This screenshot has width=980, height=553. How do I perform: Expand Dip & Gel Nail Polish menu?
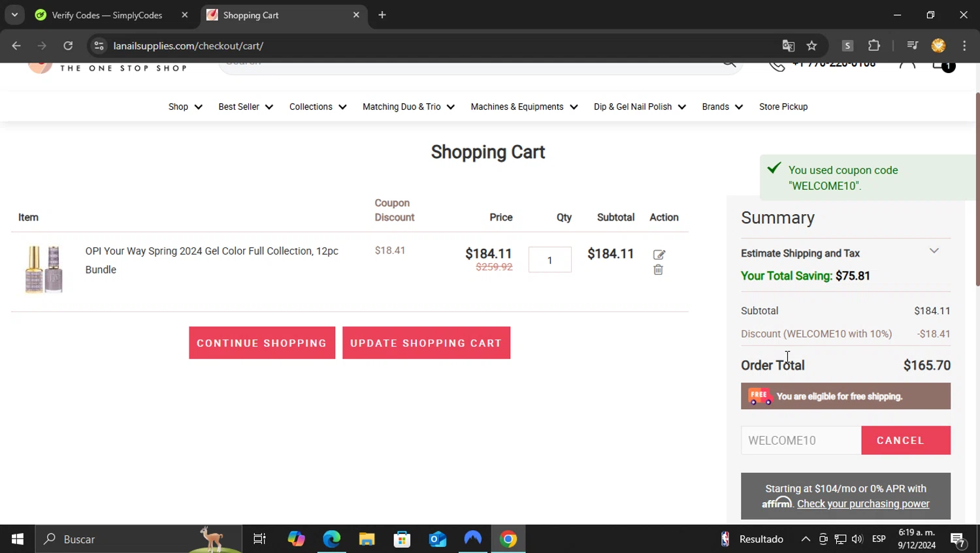pyautogui.click(x=640, y=107)
